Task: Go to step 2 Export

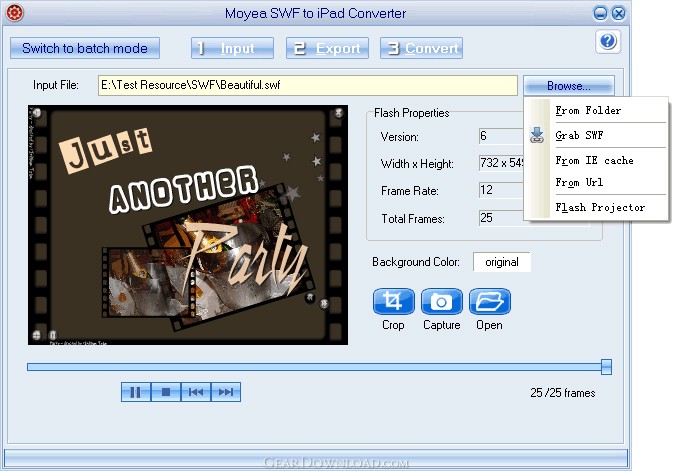Action: [327, 48]
